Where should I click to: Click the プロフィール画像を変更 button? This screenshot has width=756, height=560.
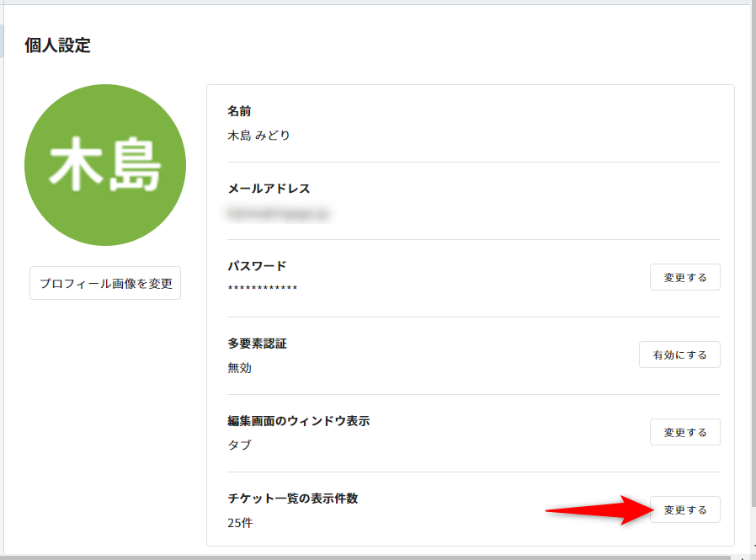(x=105, y=284)
